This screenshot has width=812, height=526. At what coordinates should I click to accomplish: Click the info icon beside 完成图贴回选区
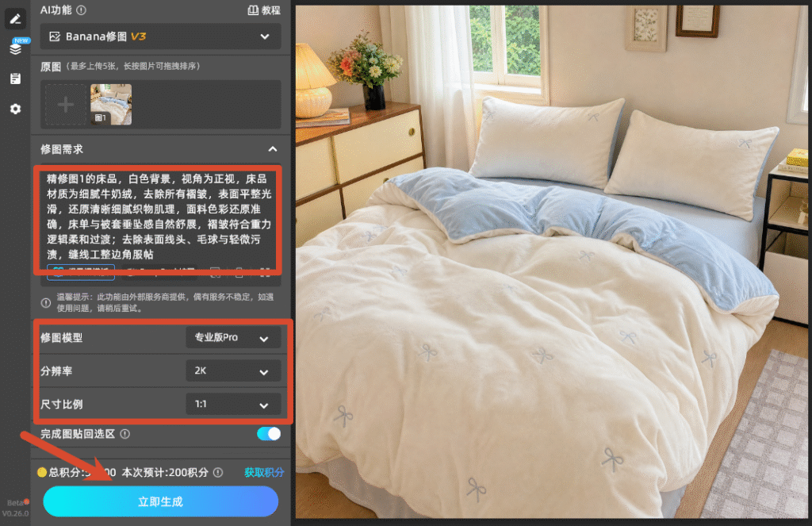[x=125, y=434]
